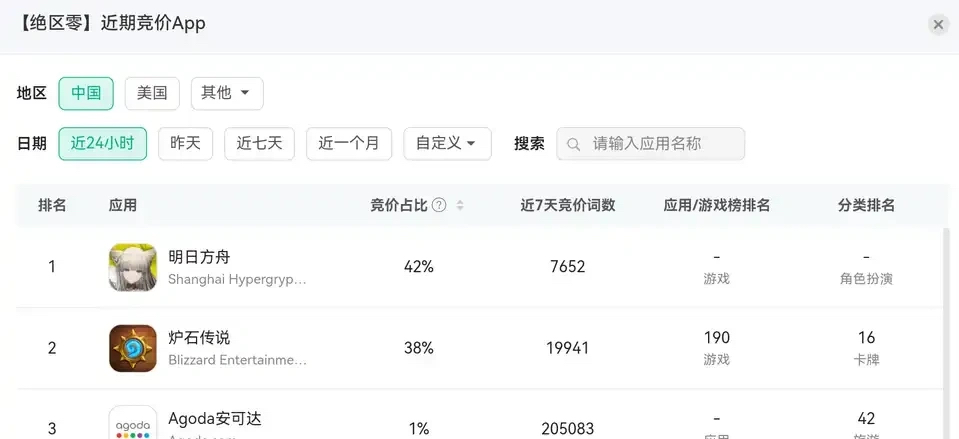Select 美国 region filter
Image resolution: width=959 pixels, height=439 pixels.
pos(152,93)
